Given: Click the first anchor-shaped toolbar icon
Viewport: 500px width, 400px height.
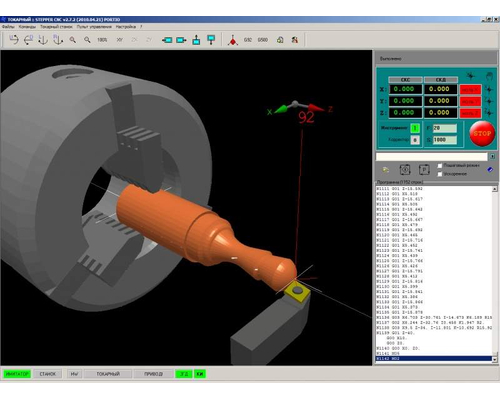Looking at the screenshot, I should click(43, 40).
